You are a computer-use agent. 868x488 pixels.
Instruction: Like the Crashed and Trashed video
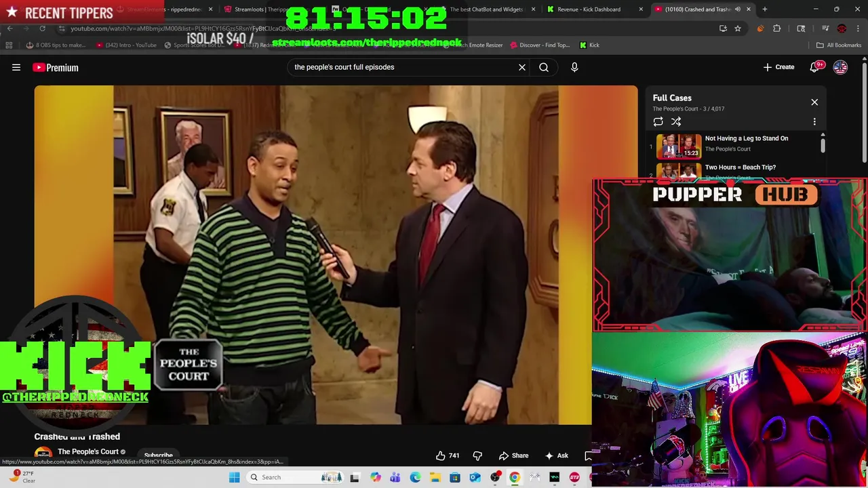tap(448, 455)
